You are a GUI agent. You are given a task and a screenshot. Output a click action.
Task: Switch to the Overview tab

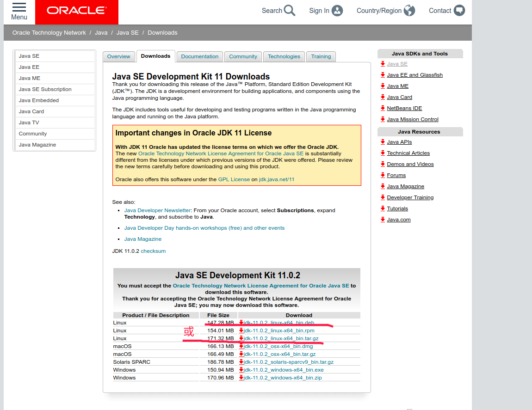pyautogui.click(x=119, y=57)
